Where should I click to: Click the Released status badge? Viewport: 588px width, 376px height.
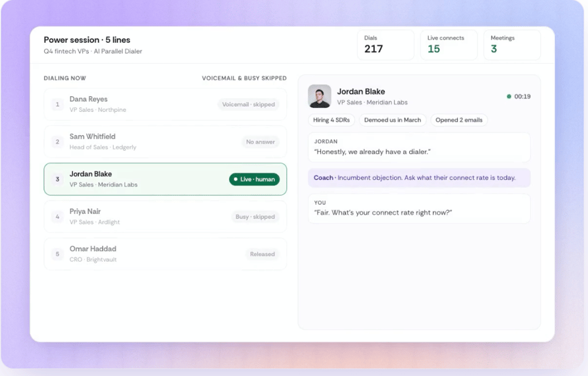point(262,254)
